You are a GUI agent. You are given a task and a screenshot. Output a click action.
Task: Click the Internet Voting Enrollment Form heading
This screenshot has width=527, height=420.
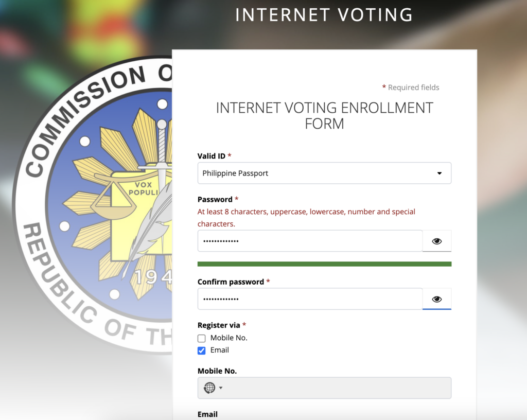324,116
